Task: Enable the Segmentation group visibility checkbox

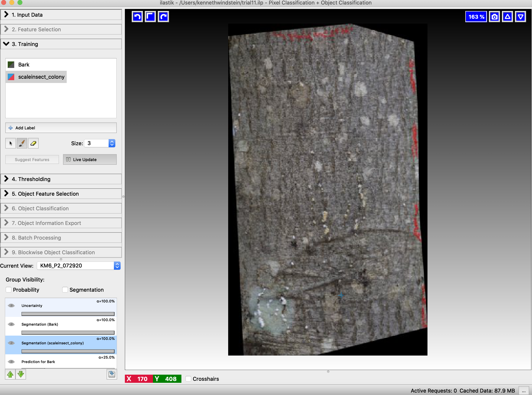Action: coord(65,290)
